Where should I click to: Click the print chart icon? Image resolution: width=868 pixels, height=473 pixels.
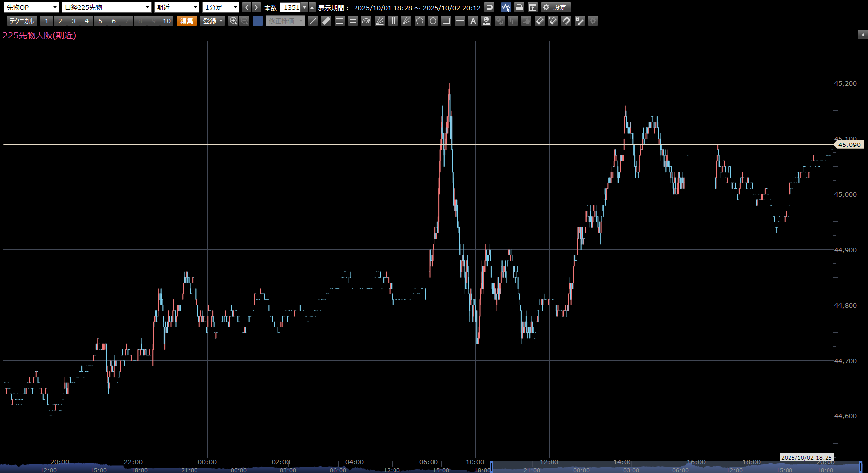tap(519, 7)
